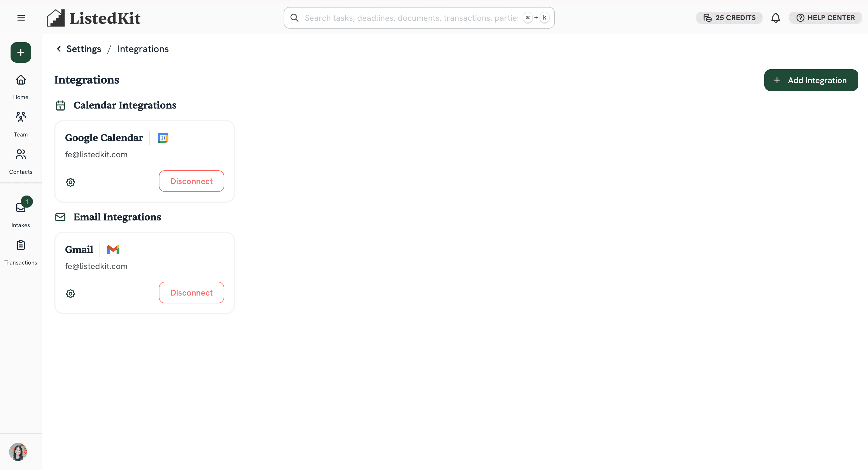Go to Home in sidebar
The height and width of the screenshot is (470, 868).
(x=20, y=87)
